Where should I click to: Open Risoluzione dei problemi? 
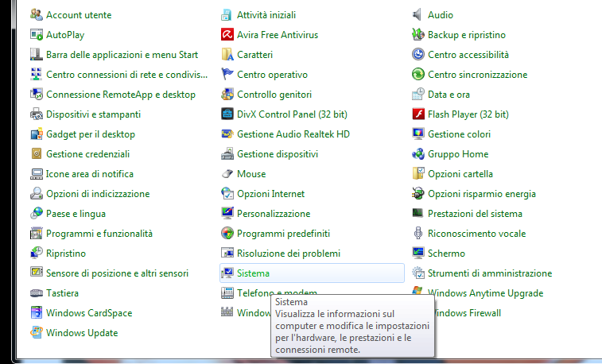click(288, 254)
